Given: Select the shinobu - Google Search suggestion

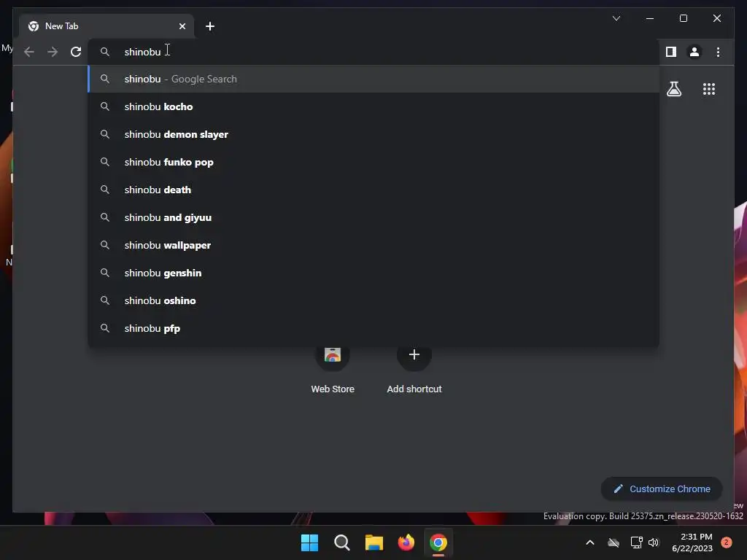Looking at the screenshot, I should coord(373,79).
